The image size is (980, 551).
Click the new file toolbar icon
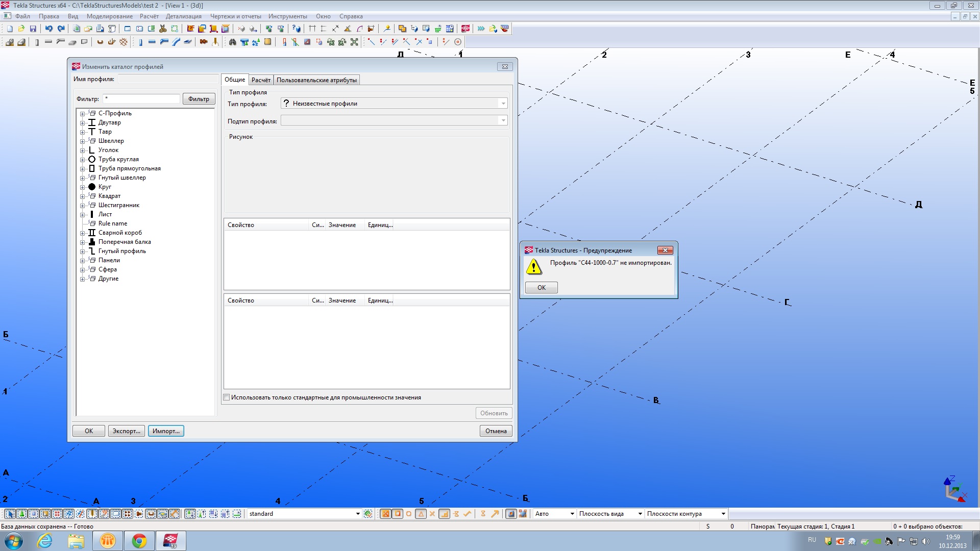(10, 29)
